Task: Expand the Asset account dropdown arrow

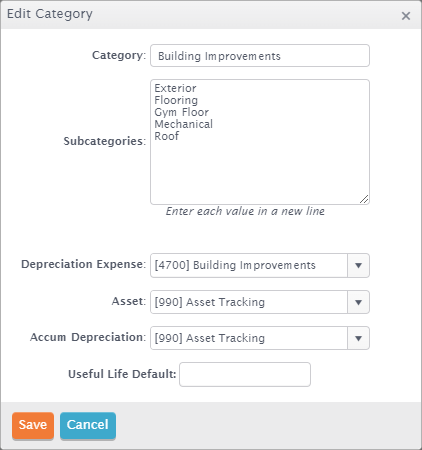Action: click(x=358, y=302)
